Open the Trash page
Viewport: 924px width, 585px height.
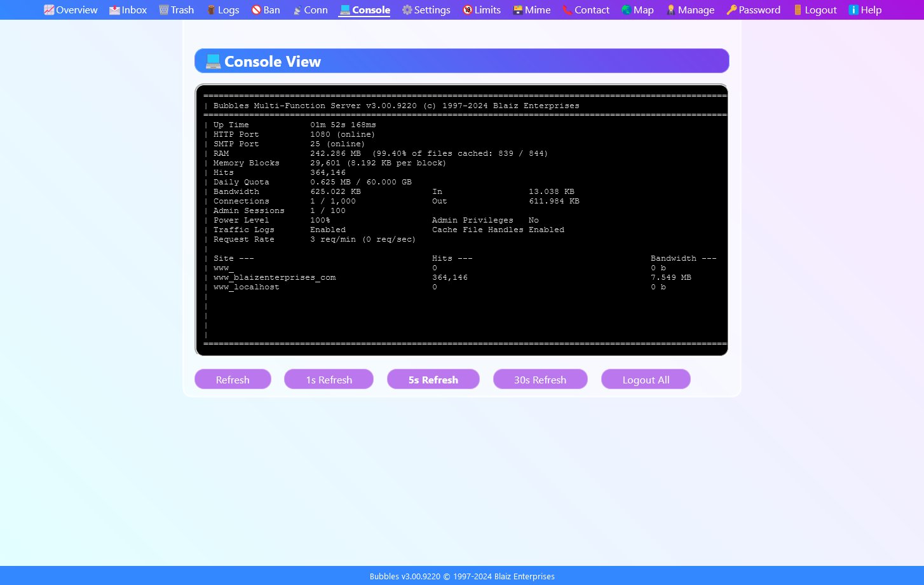tap(176, 10)
